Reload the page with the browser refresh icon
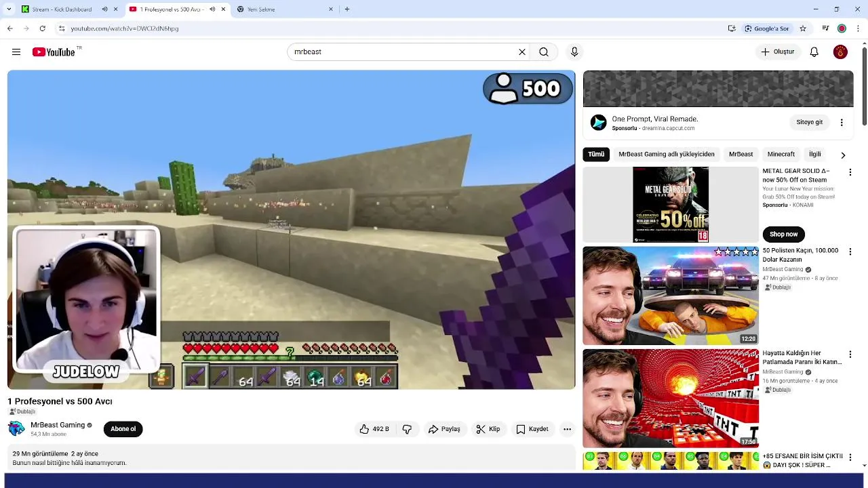This screenshot has width=868, height=488. tap(42, 28)
